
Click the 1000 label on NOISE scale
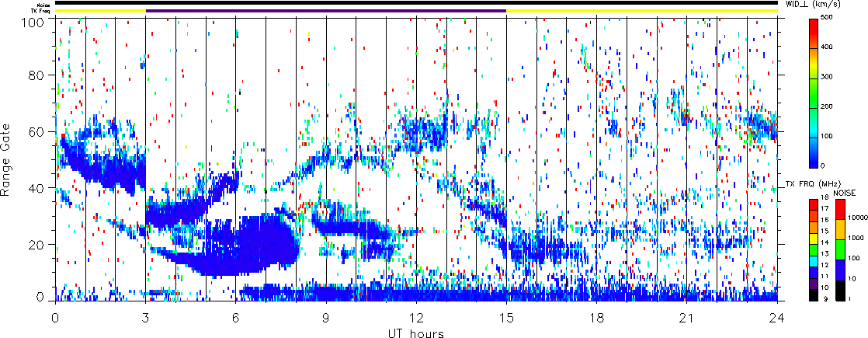[856, 238]
